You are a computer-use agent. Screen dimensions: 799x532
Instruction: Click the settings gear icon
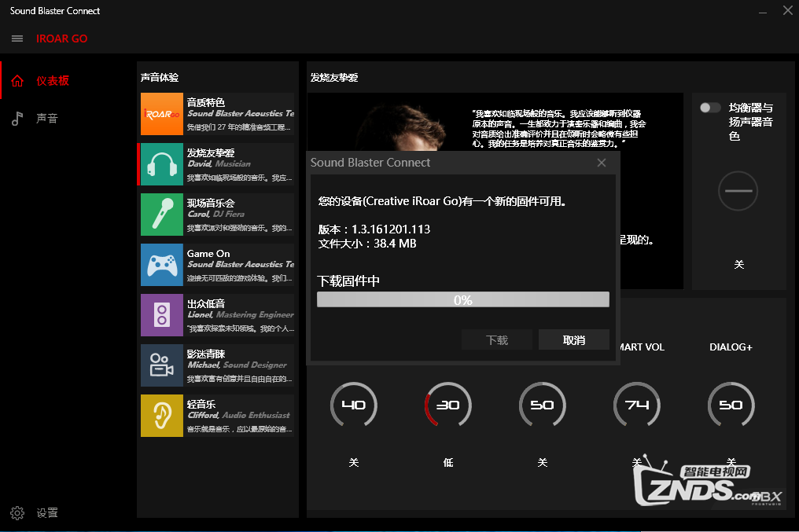coord(17,512)
